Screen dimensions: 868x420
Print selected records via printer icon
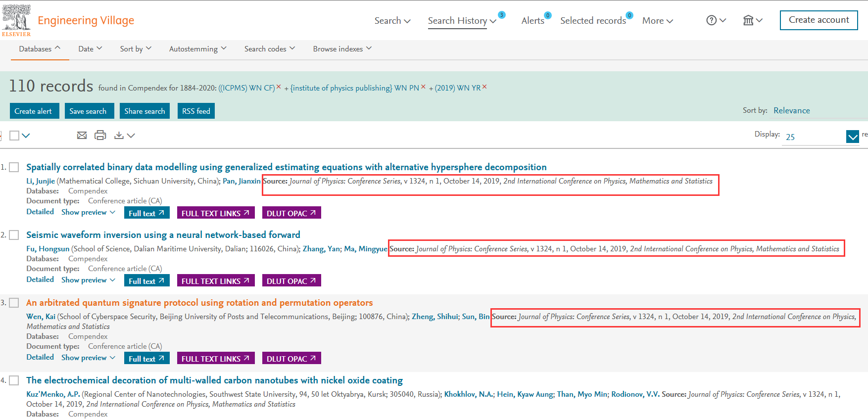(100, 135)
